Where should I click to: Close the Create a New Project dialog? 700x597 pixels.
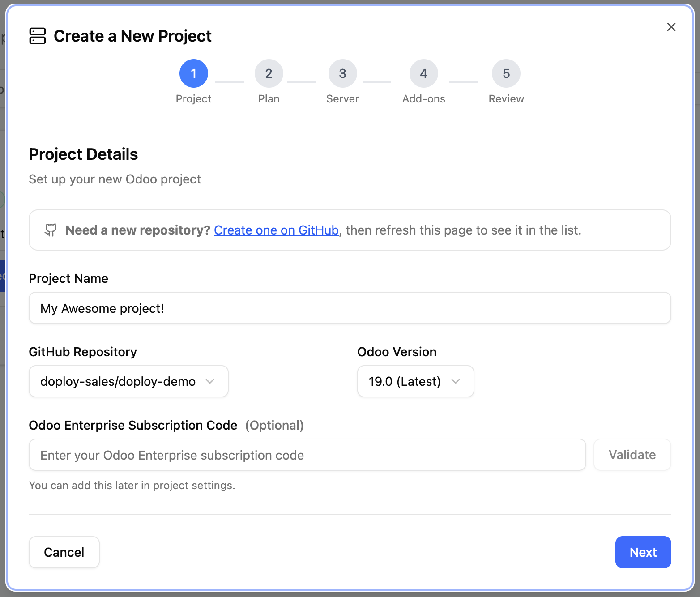pyautogui.click(x=671, y=27)
